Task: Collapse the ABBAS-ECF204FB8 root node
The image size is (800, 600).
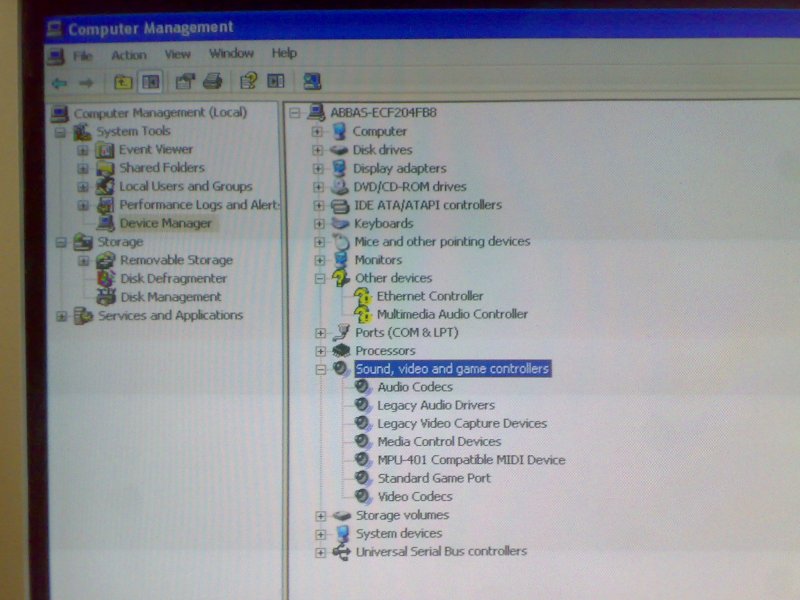Action: coord(294,113)
